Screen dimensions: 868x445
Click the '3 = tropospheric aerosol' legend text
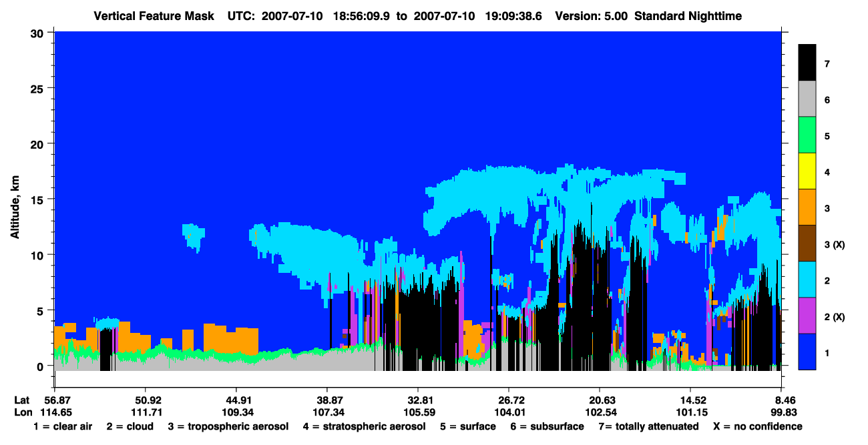[x=228, y=426]
